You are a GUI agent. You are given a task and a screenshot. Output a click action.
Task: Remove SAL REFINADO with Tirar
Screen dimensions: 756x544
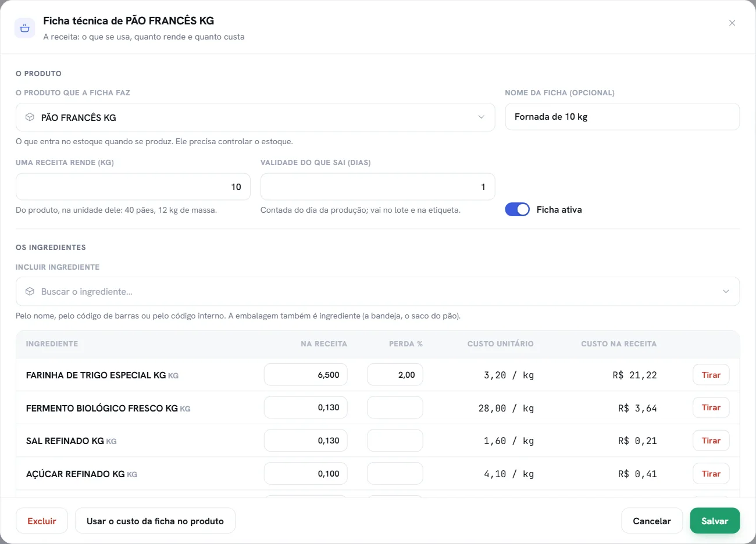(711, 441)
